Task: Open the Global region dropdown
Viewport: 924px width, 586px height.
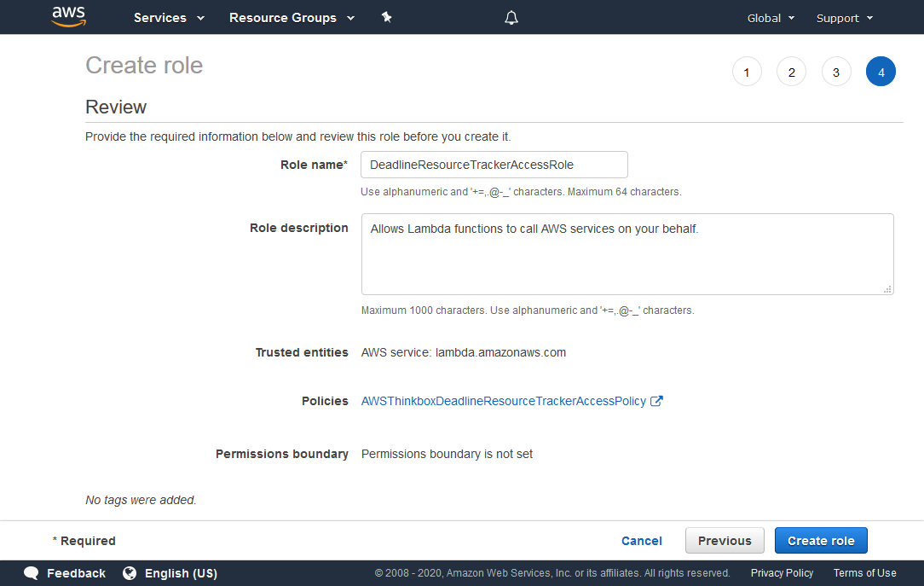Action: [x=771, y=18]
